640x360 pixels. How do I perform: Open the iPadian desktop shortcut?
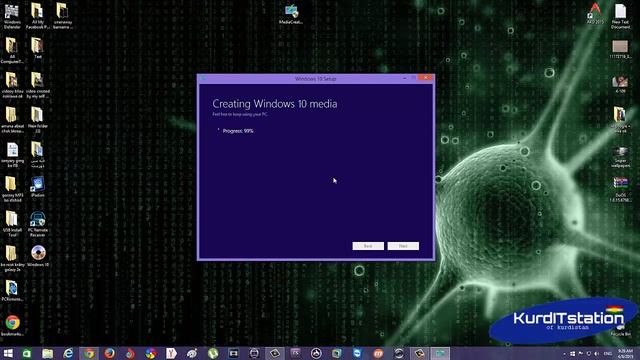tap(37, 187)
